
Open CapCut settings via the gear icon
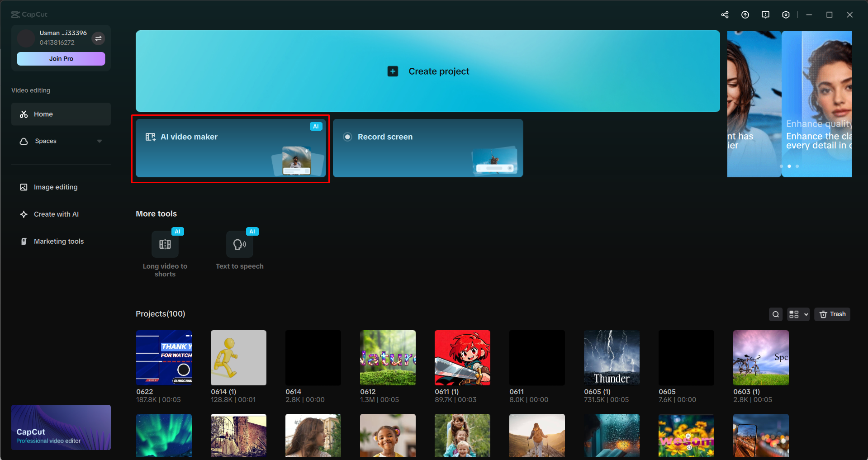786,14
